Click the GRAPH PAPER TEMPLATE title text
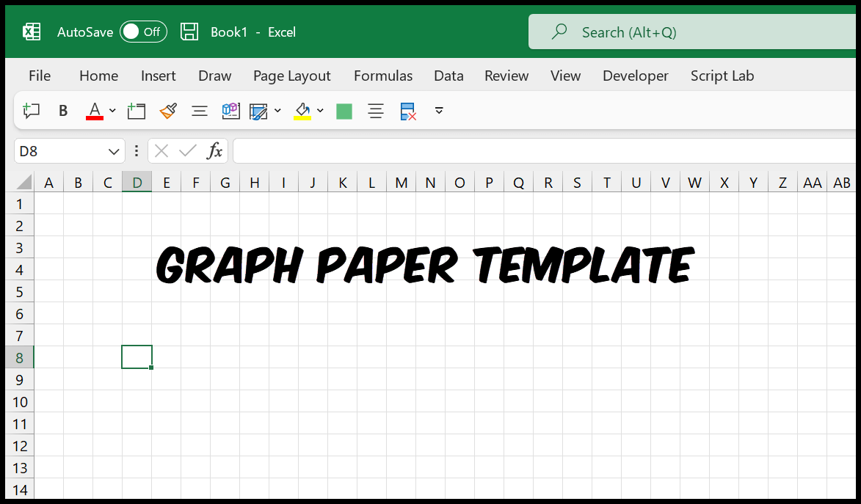This screenshot has height=504, width=861. click(x=425, y=265)
